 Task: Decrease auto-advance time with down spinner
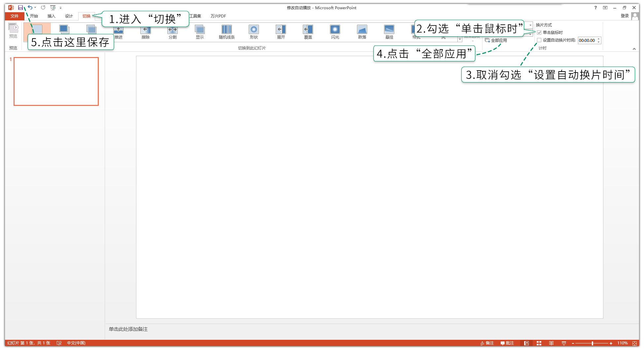[599, 42]
